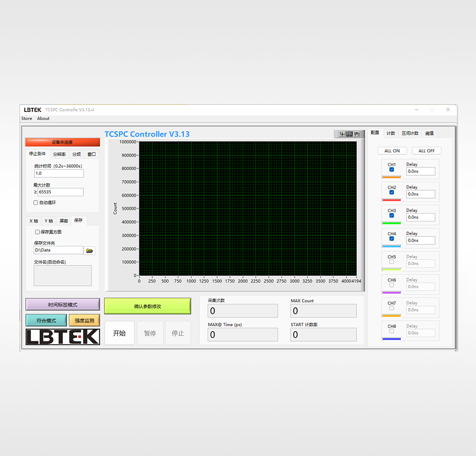Viewport: 476px width, 456px height.
Task: Switch to 时间标签模式 time tag mode
Action: click(63, 304)
